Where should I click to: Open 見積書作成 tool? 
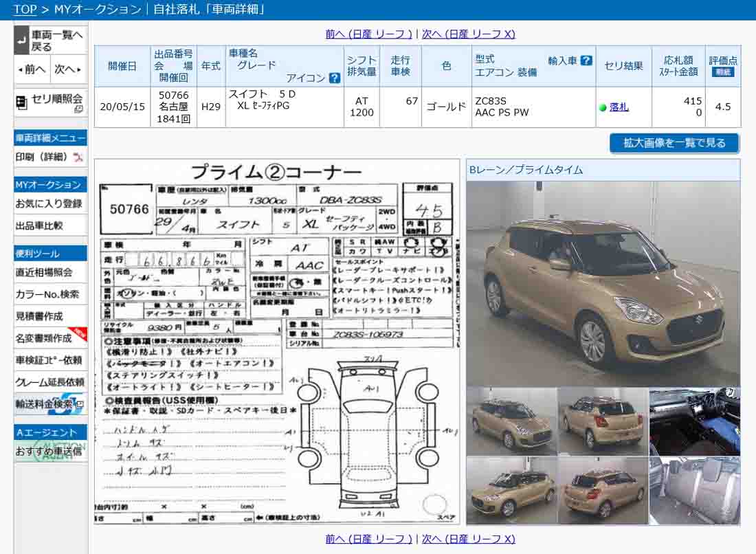50,316
